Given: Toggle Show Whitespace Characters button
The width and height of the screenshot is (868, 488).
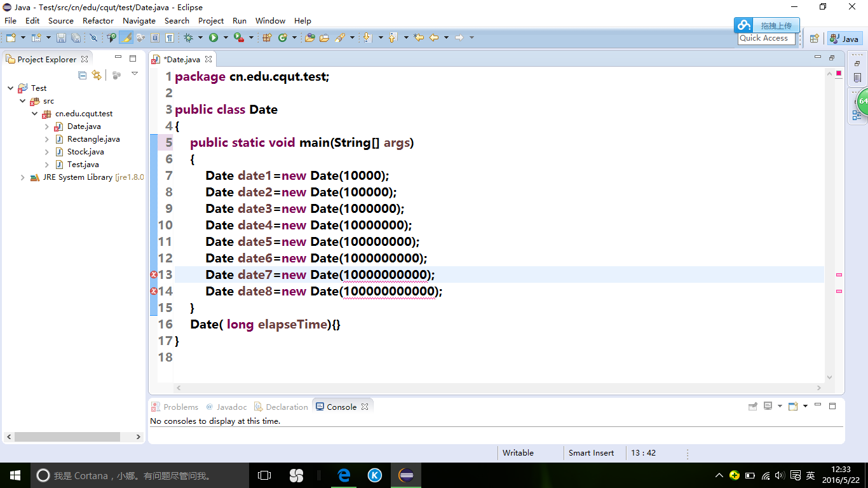Looking at the screenshot, I should coord(169,37).
